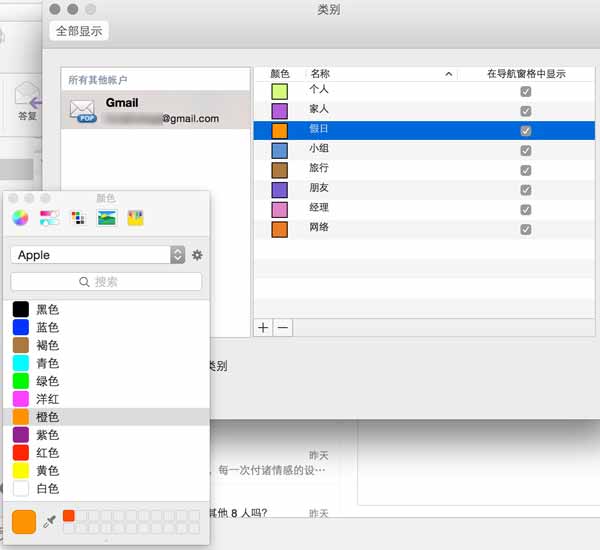Viewport: 600px width, 550px height.
Task: Open the color palettes picker tab
Action: [78, 218]
